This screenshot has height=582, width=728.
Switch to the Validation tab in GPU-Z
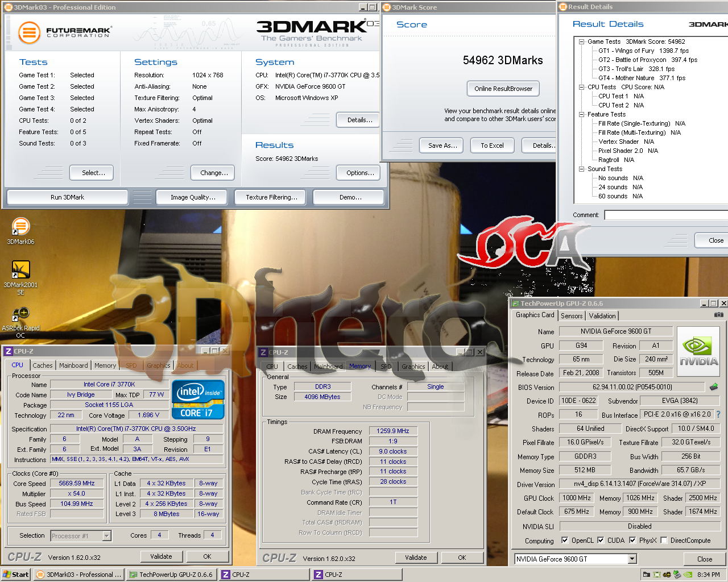point(602,316)
